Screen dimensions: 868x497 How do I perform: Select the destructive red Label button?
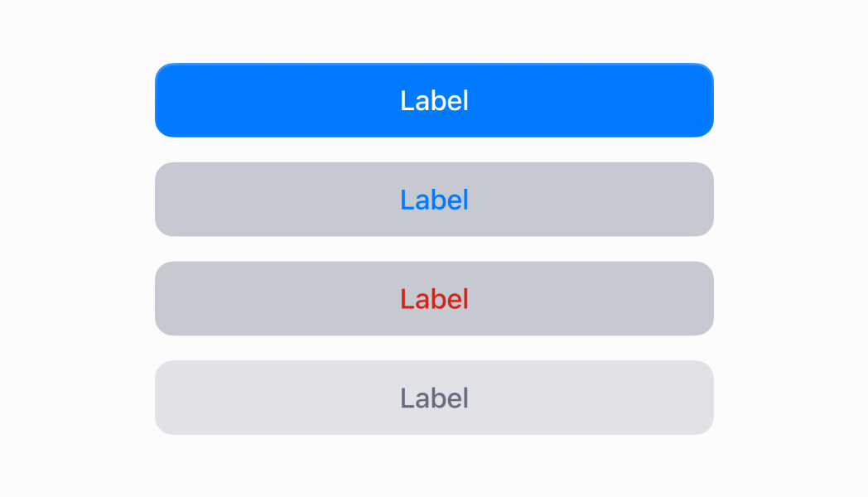pyautogui.click(x=434, y=298)
